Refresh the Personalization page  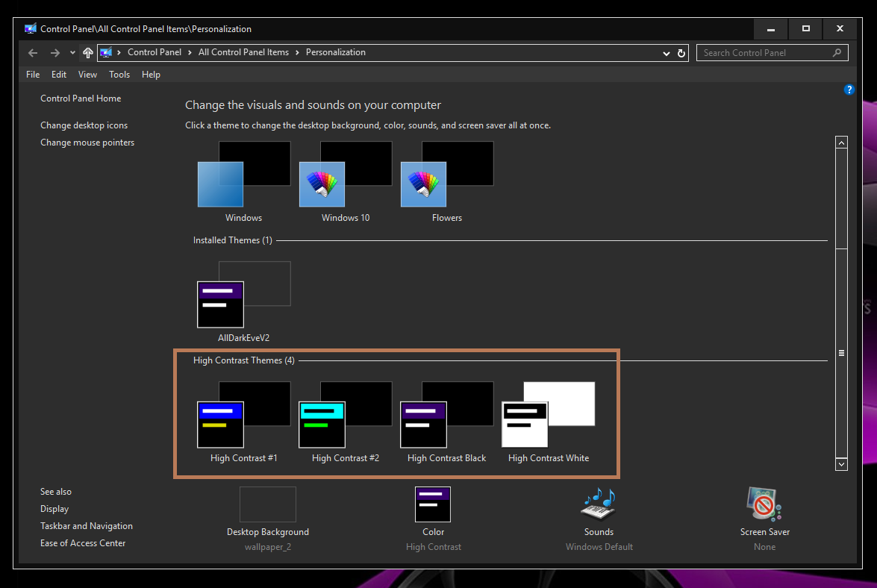point(681,53)
